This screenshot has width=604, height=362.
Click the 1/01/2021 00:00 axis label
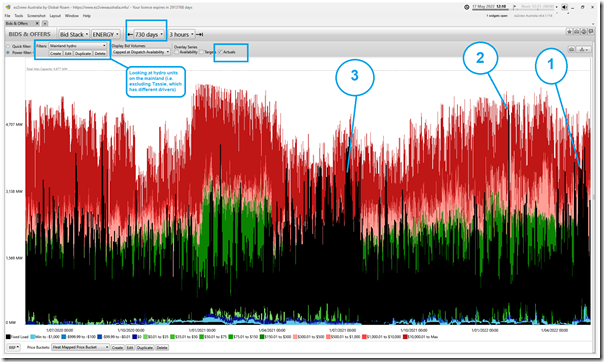202,330
